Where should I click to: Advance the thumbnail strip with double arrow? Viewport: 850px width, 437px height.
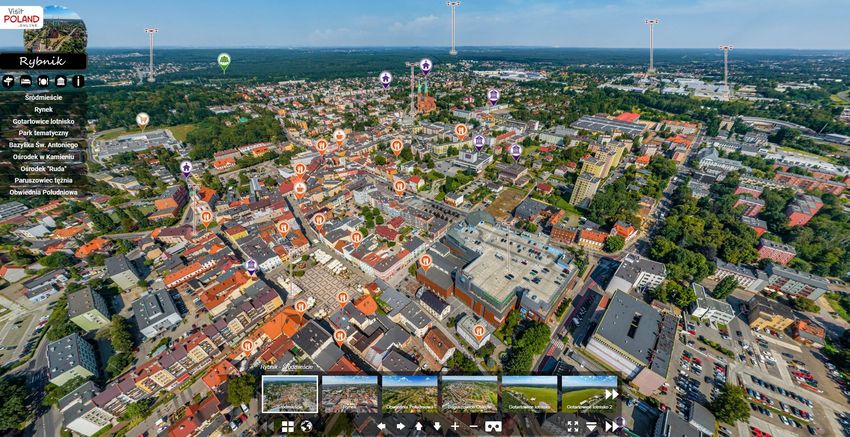611,394
